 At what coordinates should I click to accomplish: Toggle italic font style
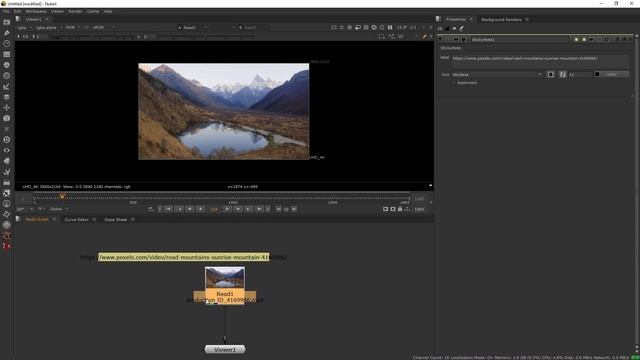click(562, 74)
